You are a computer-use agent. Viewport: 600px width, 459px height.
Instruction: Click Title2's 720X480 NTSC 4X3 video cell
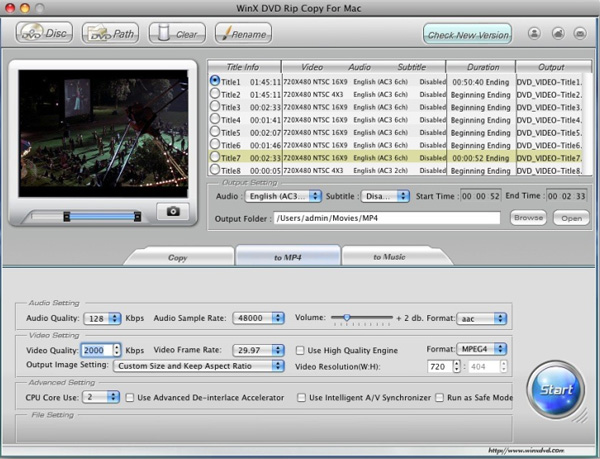point(313,95)
